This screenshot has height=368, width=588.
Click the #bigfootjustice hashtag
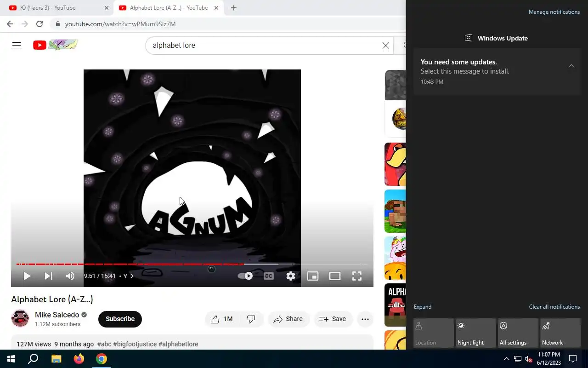coord(135,344)
